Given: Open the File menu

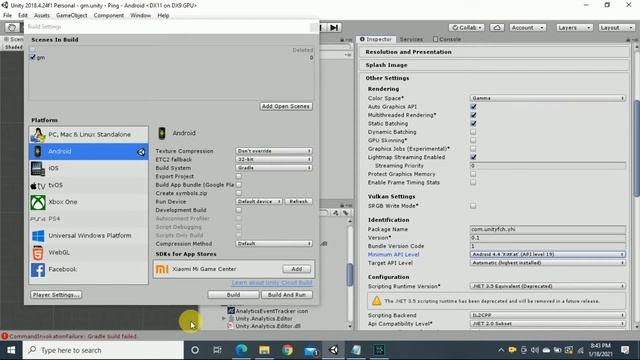Looking at the screenshot, I should pos(7,15).
